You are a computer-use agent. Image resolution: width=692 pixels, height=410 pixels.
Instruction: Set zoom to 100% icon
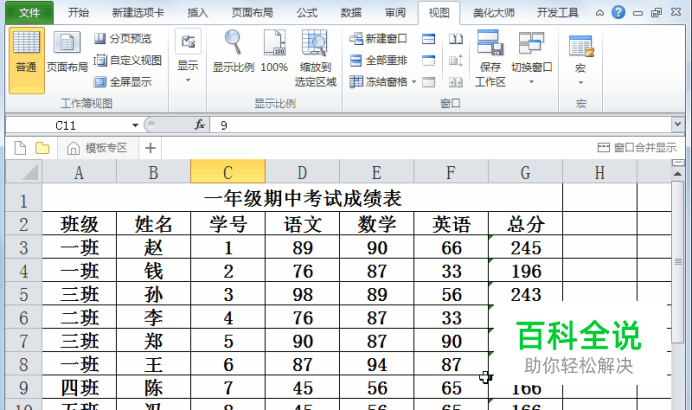coord(274,51)
